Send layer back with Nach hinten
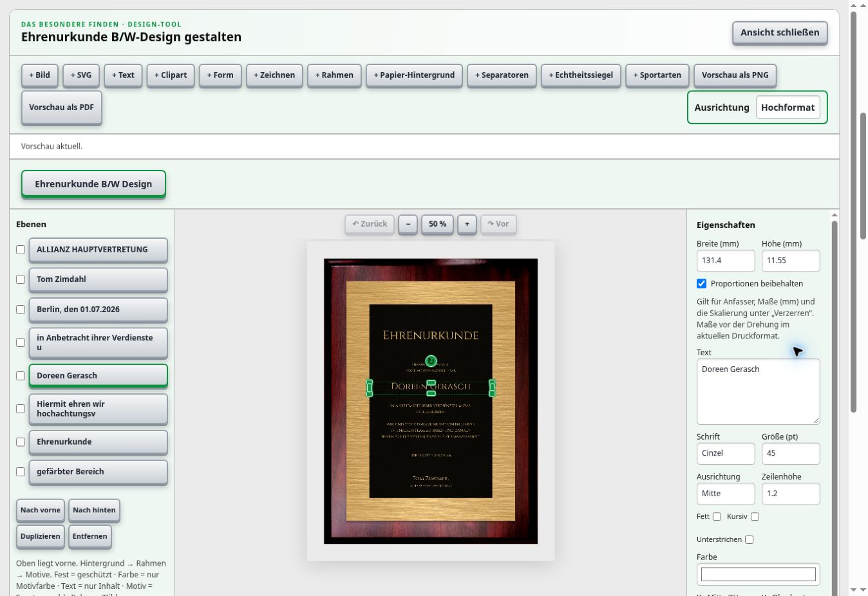The image size is (868, 596). (94, 510)
